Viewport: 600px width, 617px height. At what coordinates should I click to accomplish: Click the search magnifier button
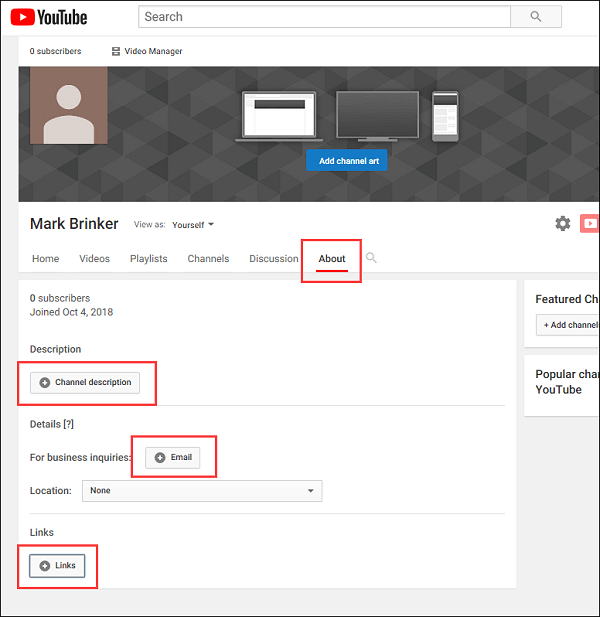pyautogui.click(x=536, y=17)
